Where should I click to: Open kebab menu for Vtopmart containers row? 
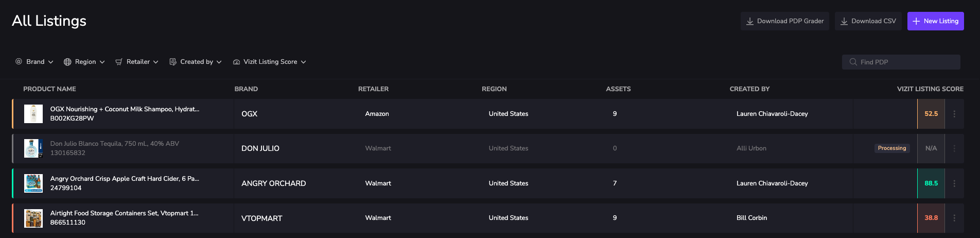pos(954,218)
